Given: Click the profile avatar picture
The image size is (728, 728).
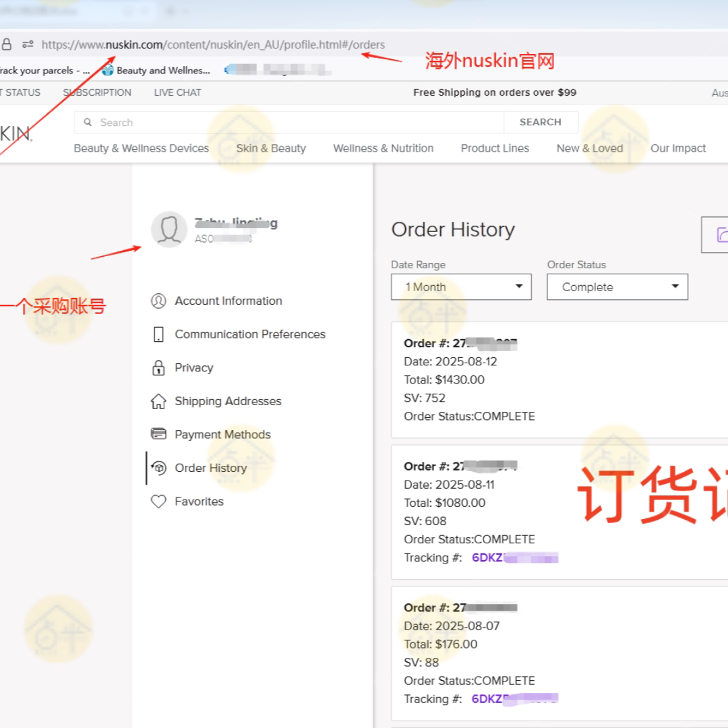Looking at the screenshot, I should point(169,229).
